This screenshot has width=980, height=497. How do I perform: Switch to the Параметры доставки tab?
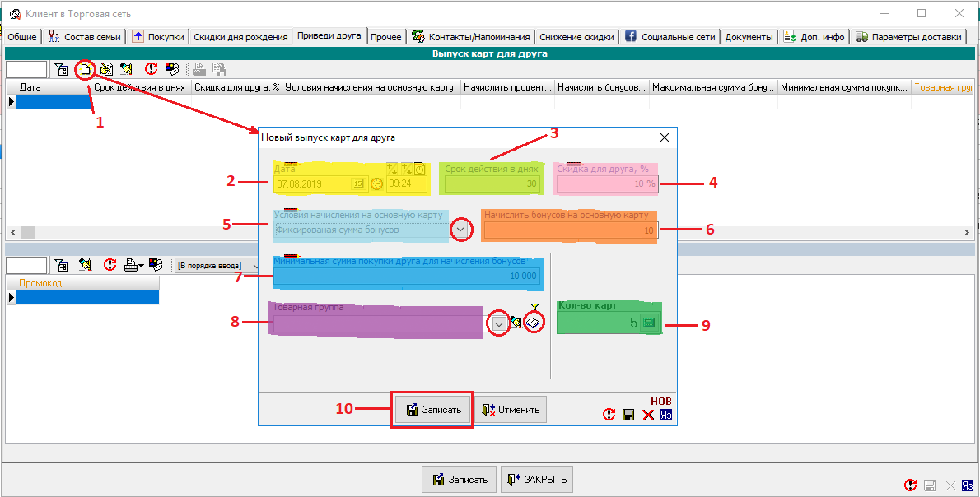coord(908,37)
